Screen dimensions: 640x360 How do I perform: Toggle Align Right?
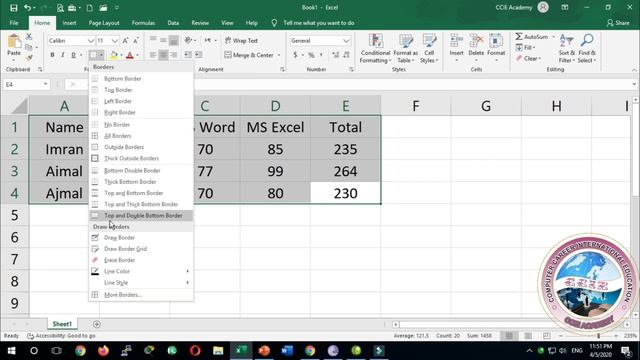[173, 55]
